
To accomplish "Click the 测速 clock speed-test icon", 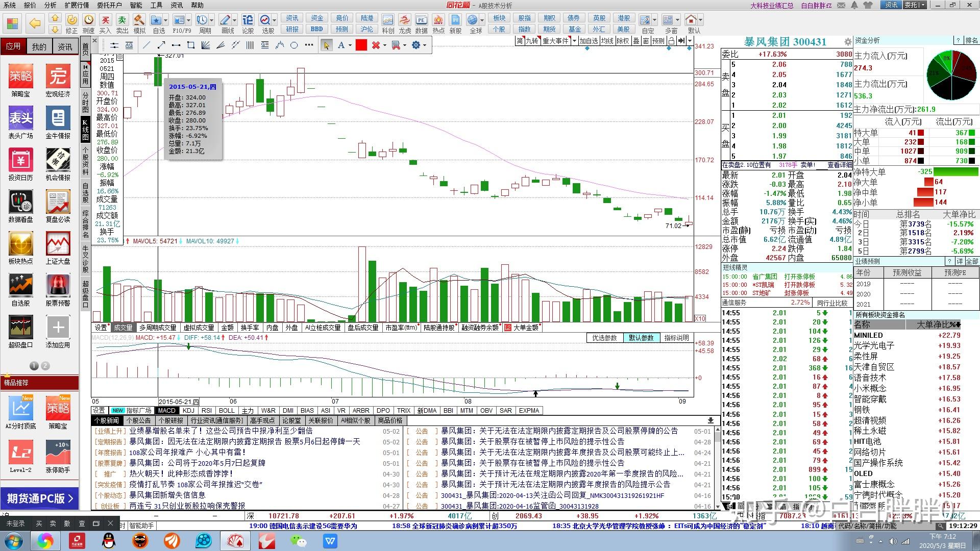I will 89,23.
